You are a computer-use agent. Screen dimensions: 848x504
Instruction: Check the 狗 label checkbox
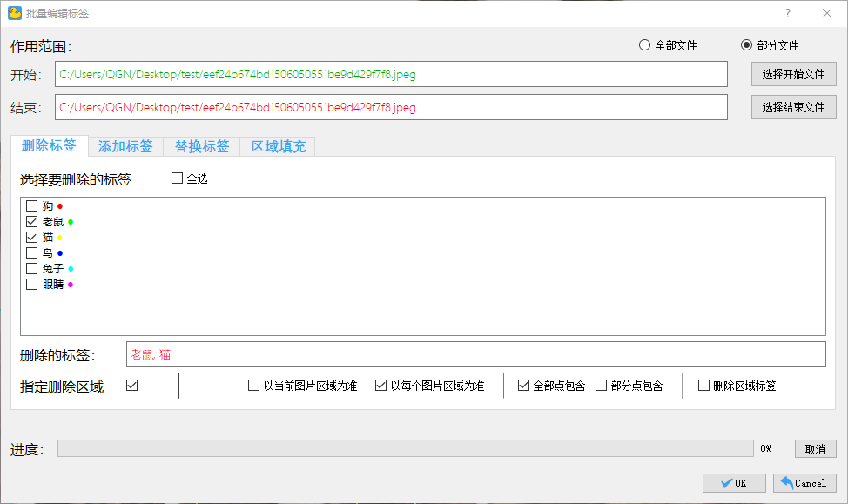(32, 205)
